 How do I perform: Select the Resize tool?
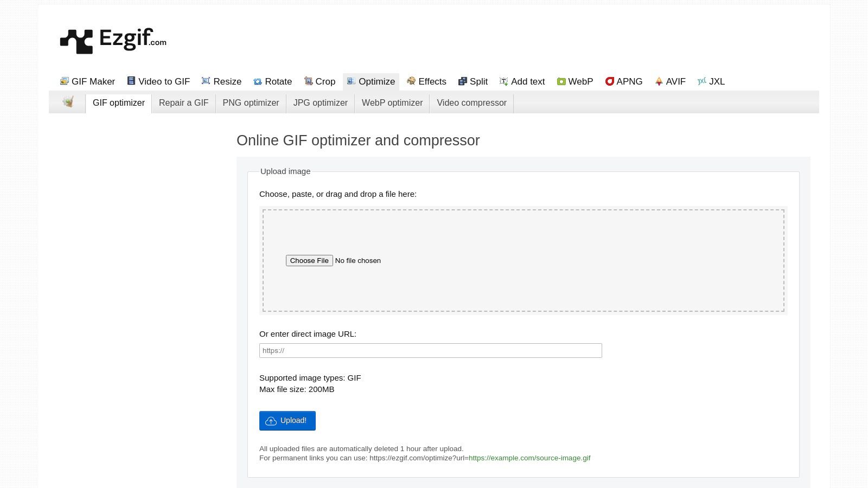coord(221,81)
